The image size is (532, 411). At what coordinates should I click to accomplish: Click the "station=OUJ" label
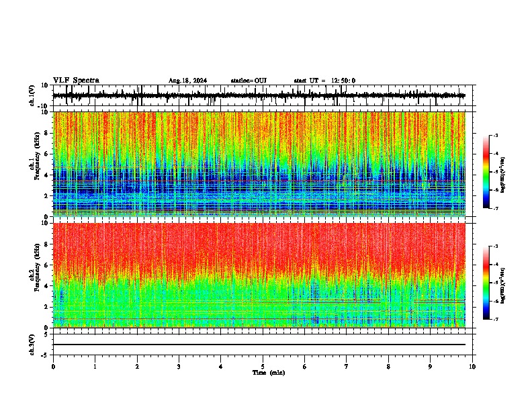tap(249, 81)
